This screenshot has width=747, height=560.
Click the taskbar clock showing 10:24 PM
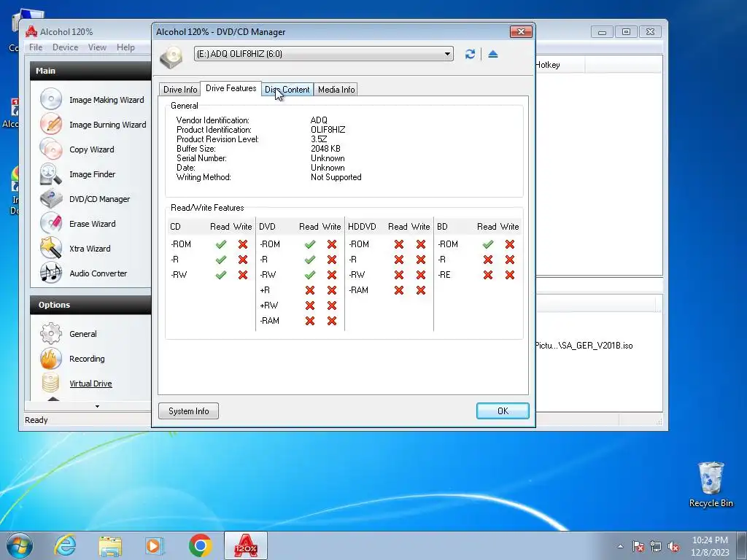[x=710, y=545]
